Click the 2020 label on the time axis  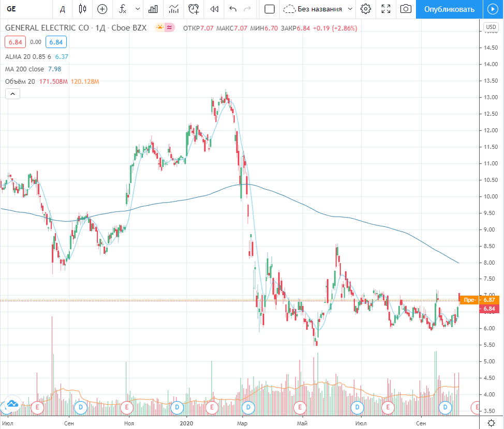coord(186,423)
